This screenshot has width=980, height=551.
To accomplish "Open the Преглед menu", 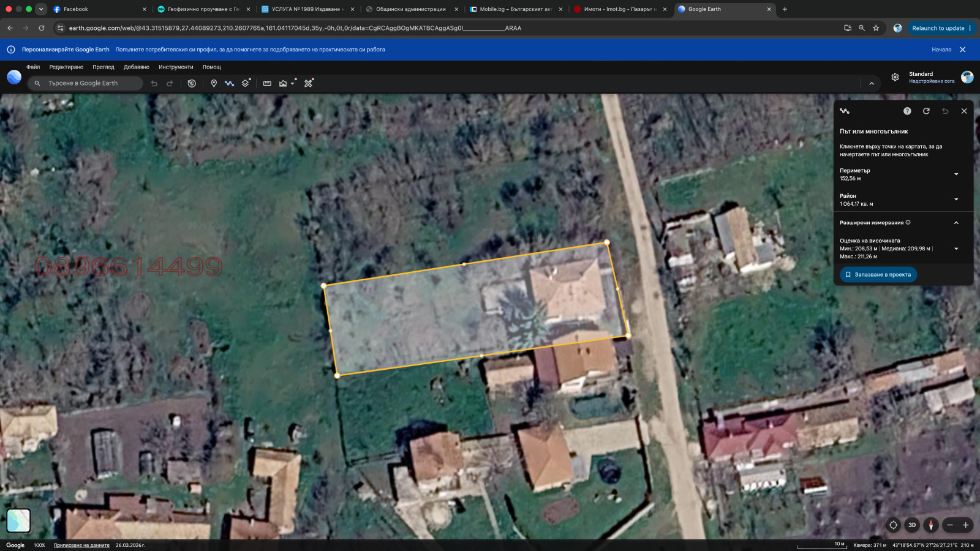I will click(x=104, y=67).
